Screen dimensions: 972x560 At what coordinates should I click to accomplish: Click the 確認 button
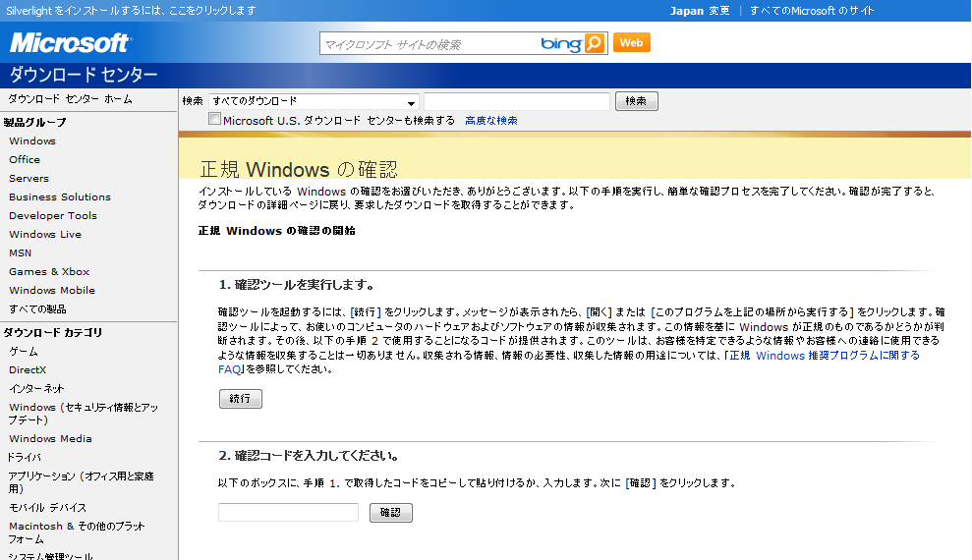tap(390, 512)
